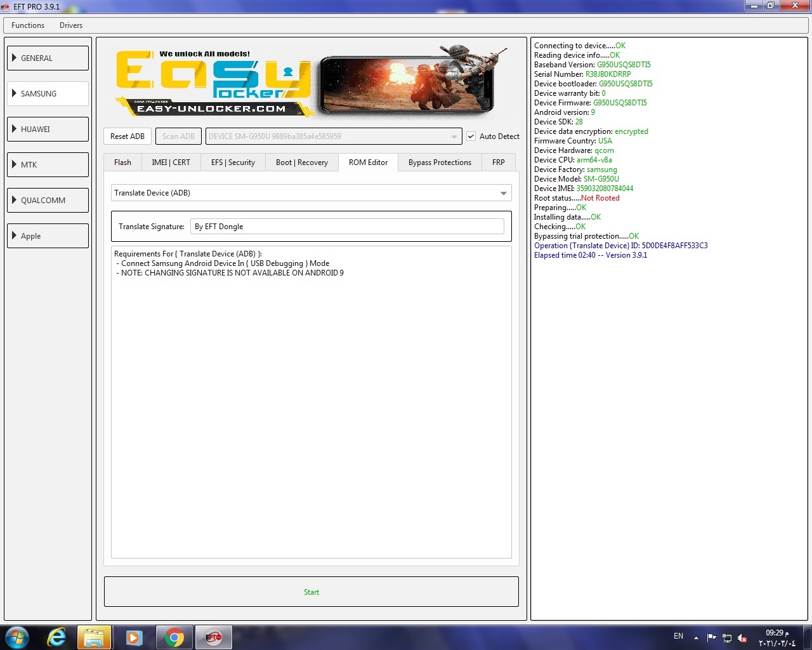The image size is (812, 650).
Task: Click the Baseband Version G950USQS8DTI5 line
Action: click(593, 65)
